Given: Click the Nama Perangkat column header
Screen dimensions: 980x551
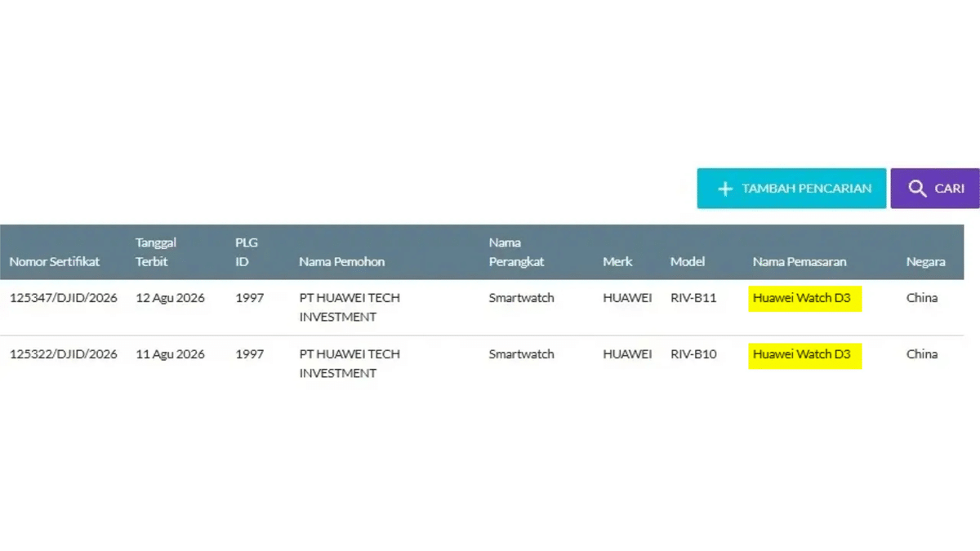Looking at the screenshot, I should point(516,252).
